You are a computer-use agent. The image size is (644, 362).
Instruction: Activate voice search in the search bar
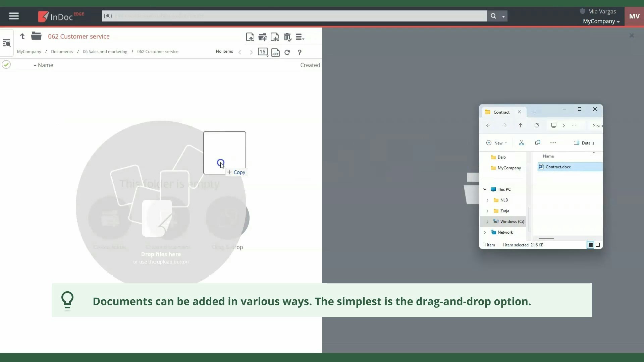(108, 16)
